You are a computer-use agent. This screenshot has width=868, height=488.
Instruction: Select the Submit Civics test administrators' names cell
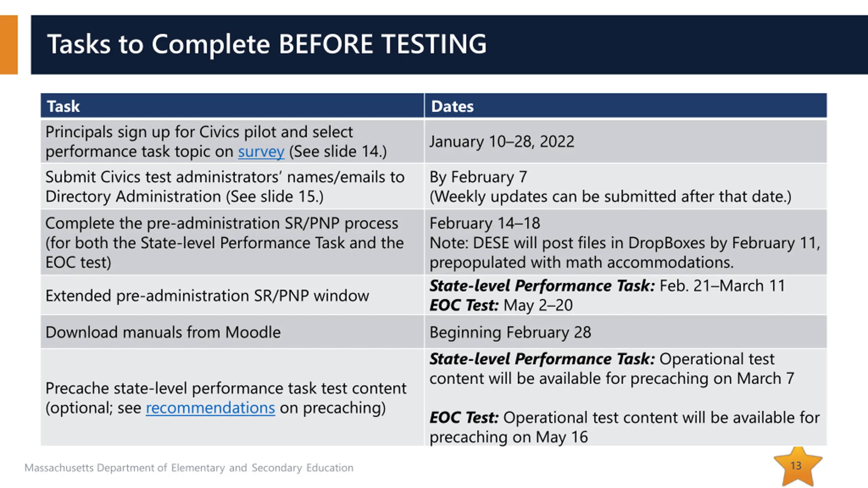[x=224, y=186]
